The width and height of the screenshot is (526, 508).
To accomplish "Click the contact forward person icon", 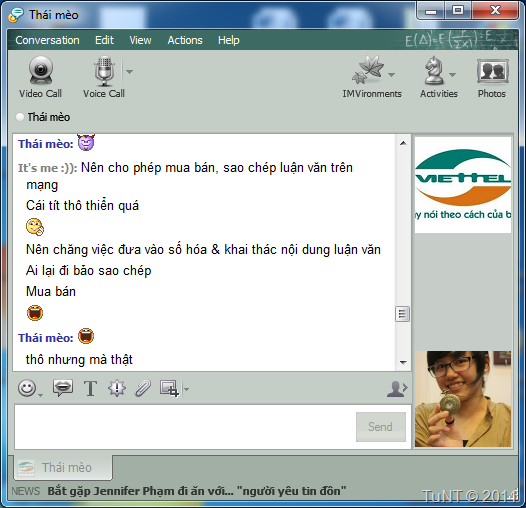I will pyautogui.click(x=397, y=389).
